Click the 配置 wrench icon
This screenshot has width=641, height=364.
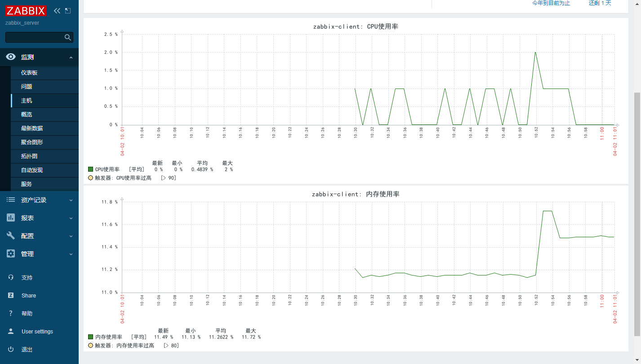pyautogui.click(x=11, y=236)
